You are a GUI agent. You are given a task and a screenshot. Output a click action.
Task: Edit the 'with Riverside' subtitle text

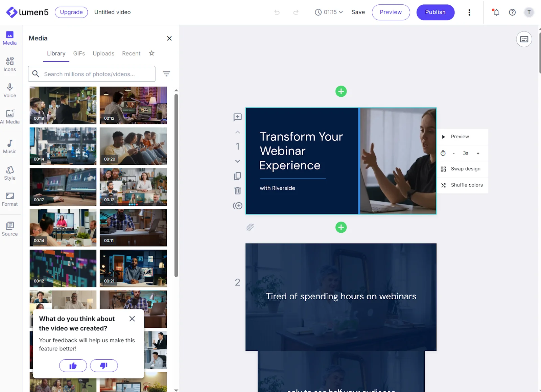(x=277, y=188)
